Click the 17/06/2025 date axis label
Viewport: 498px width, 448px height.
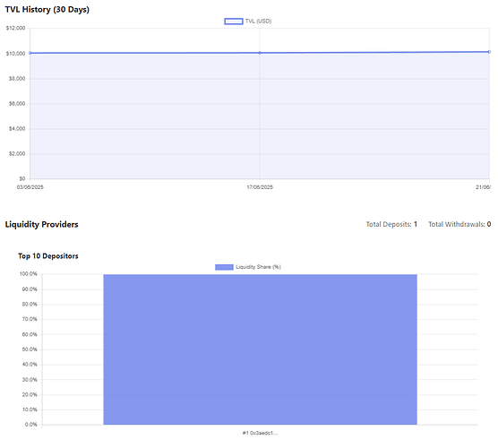tap(260, 187)
